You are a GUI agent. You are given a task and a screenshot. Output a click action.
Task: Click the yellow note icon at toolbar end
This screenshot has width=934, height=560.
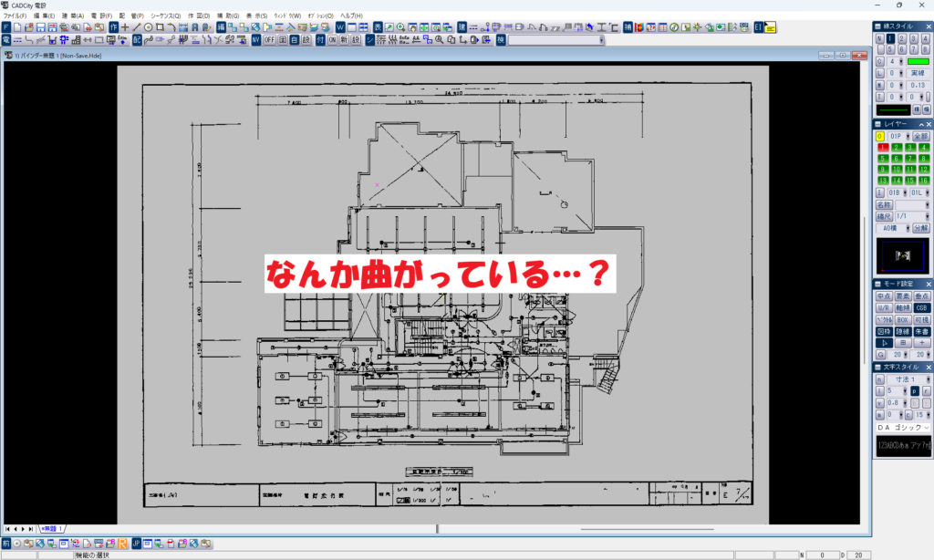tap(770, 27)
